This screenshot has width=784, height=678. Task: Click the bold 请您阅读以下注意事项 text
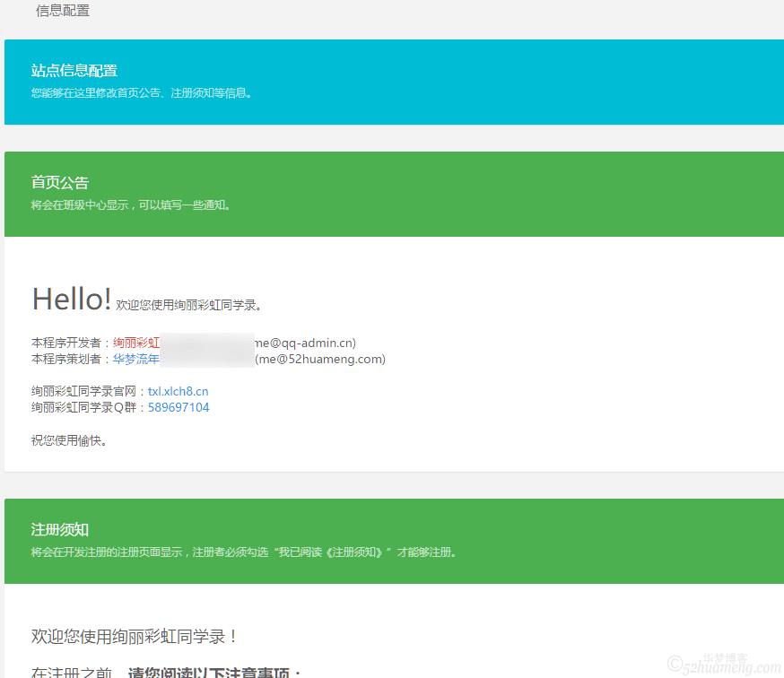tap(214, 673)
